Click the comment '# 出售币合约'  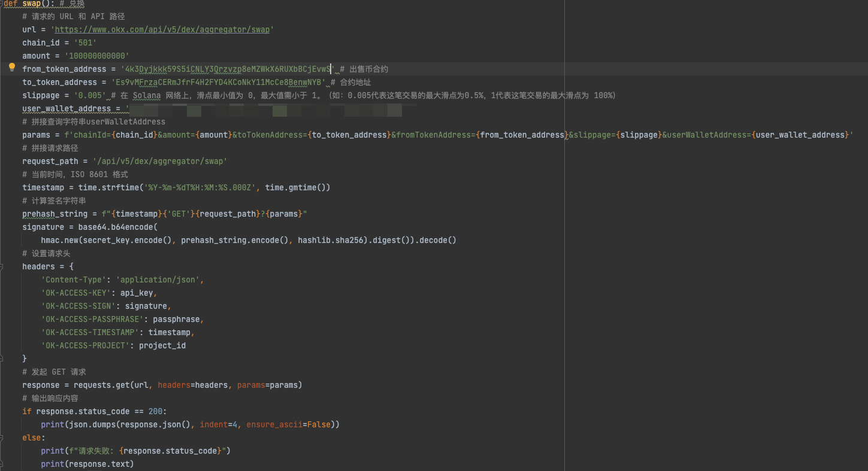click(364, 69)
